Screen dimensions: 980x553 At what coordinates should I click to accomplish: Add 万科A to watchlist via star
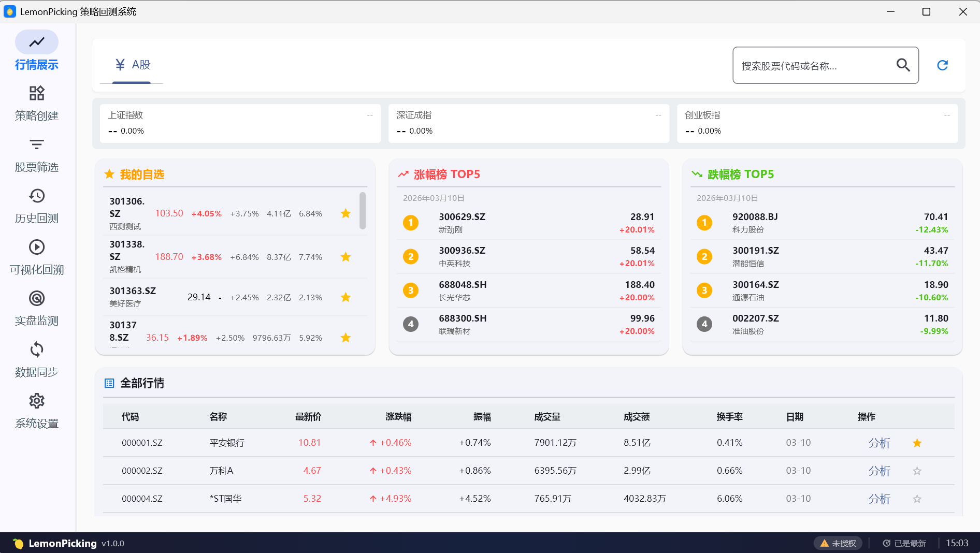click(x=917, y=471)
